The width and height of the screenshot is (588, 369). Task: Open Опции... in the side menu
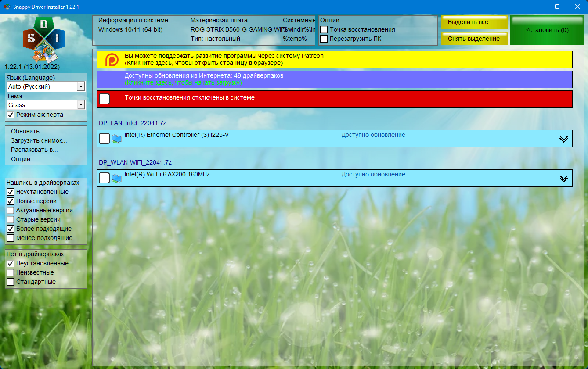[23, 159]
